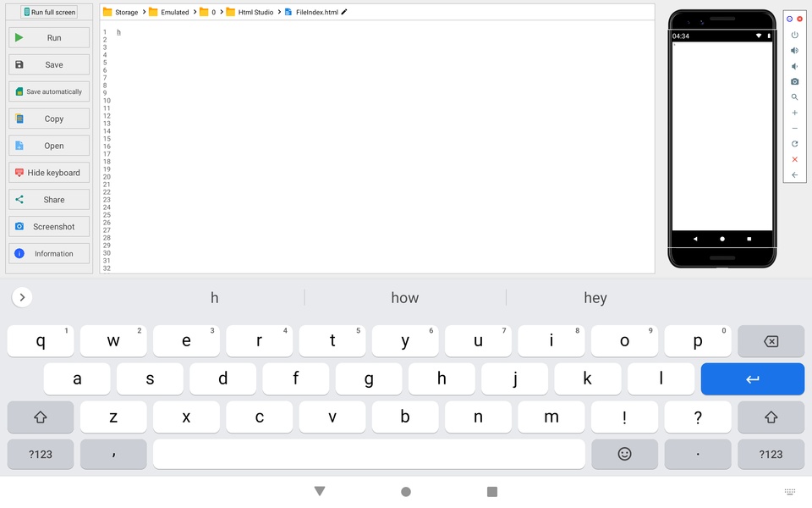Tap the q key
812x508 pixels.
(41, 341)
